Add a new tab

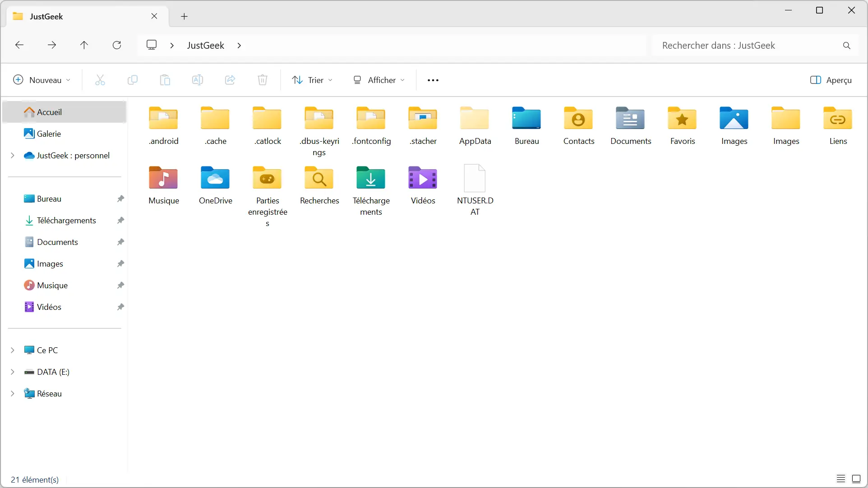coord(184,17)
